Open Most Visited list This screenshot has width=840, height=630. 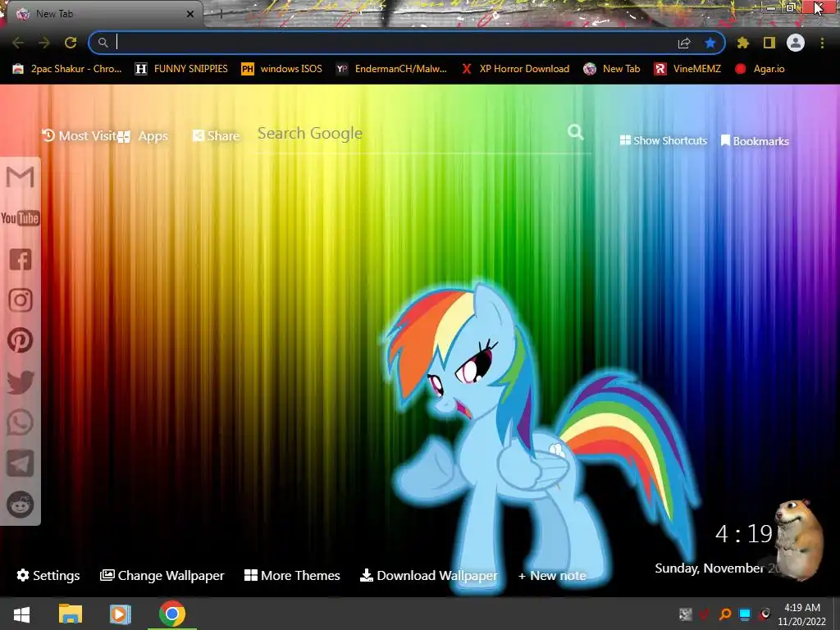(x=79, y=136)
